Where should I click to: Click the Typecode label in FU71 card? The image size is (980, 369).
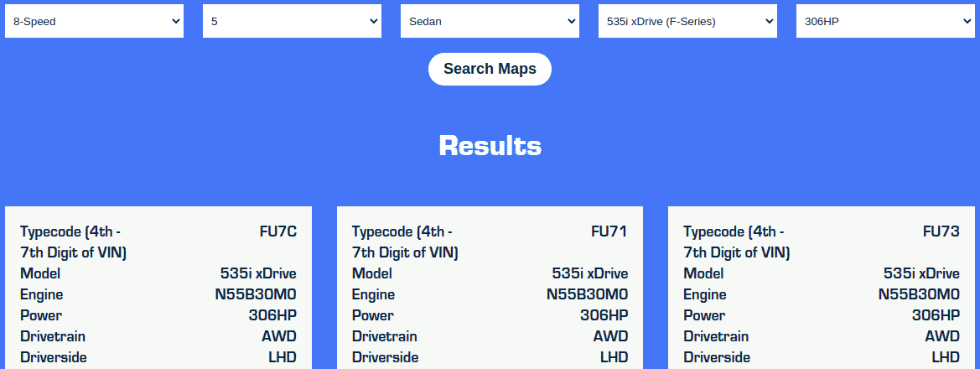point(405,242)
